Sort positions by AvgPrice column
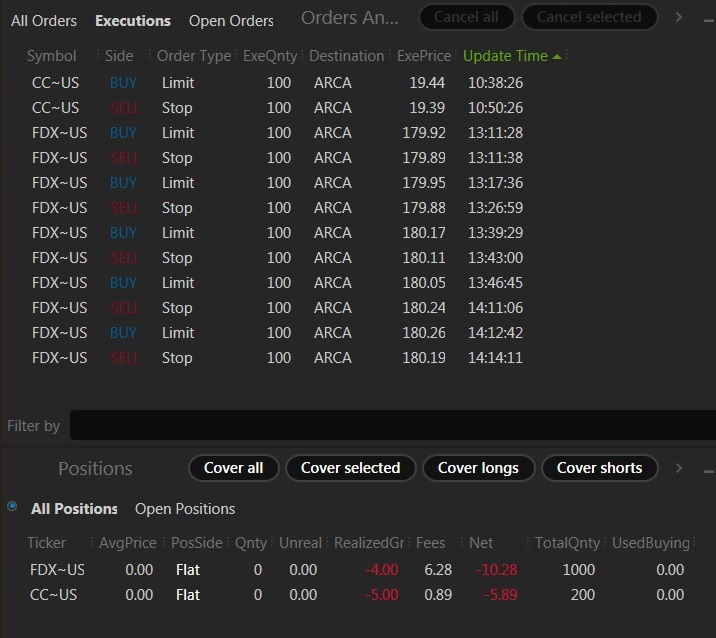Viewport: 716px width, 638px height. coord(127,543)
